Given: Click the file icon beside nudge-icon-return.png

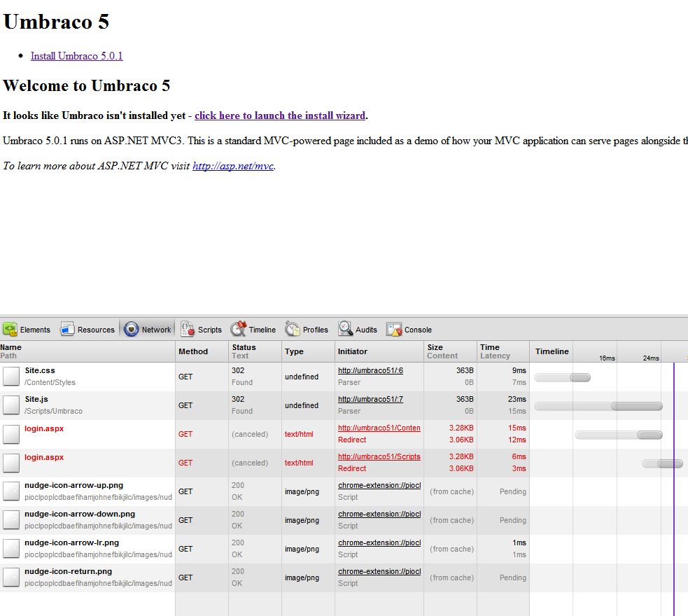Looking at the screenshot, I should coord(11,577).
